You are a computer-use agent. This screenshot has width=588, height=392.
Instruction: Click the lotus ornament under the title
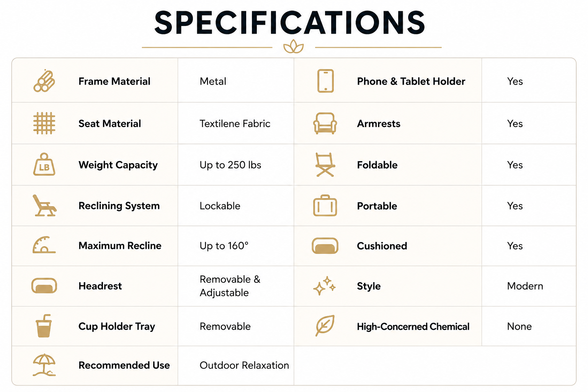click(294, 47)
